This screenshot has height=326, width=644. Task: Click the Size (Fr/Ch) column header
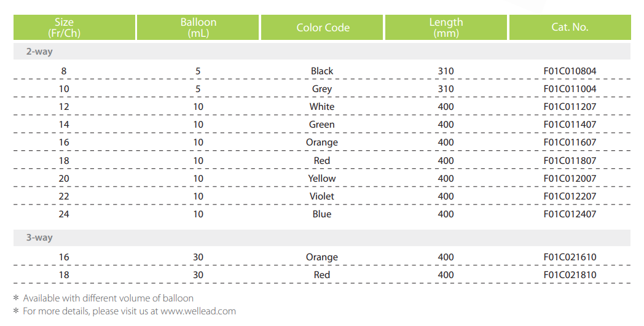click(64, 28)
